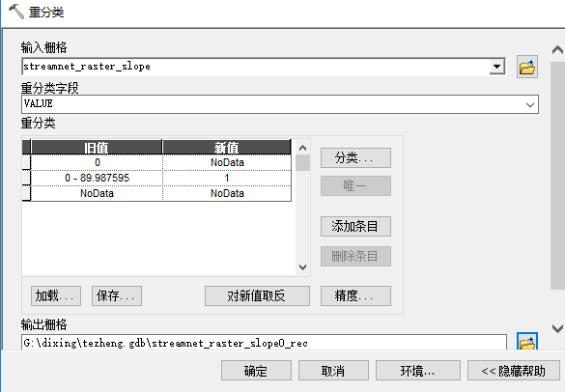Screen dimensions: 565x392
Task: Browse folder icon for output raster path
Action: point(527,341)
